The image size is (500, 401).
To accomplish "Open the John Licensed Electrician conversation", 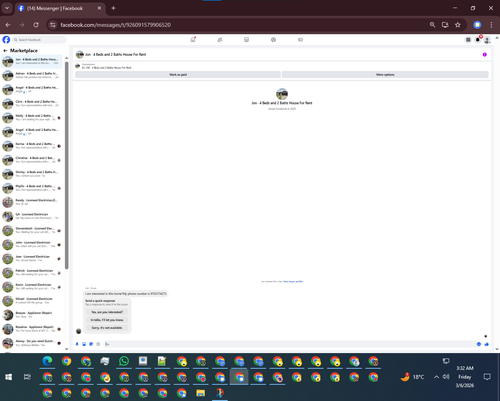I will pyautogui.click(x=32, y=244).
